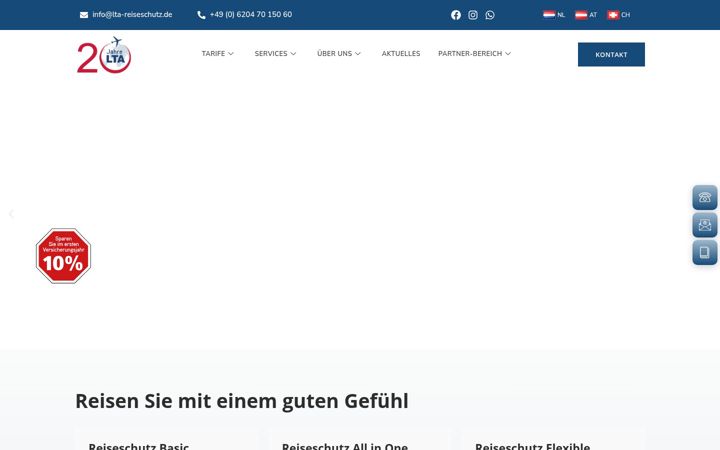Click the floating email contact icon
This screenshot has height=450, width=720.
click(705, 225)
